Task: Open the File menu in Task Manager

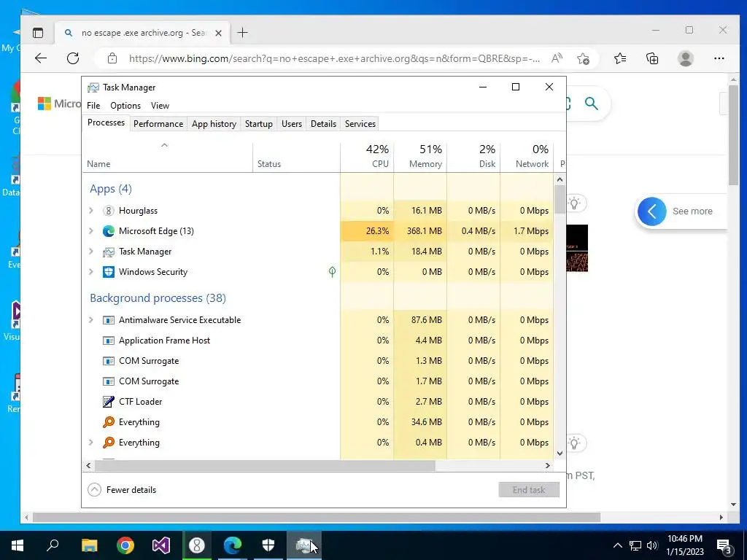Action: (x=93, y=106)
